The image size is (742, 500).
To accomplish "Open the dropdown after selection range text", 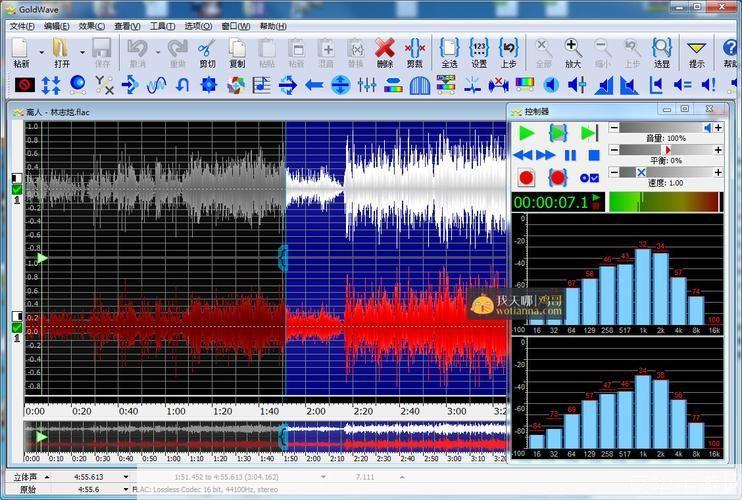I will (x=323, y=477).
